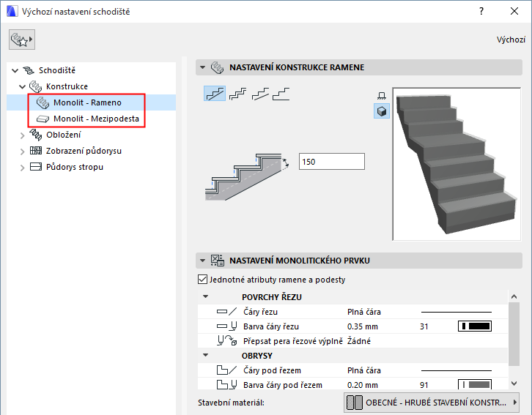Click the Čáry řezu line type preview

point(456,312)
